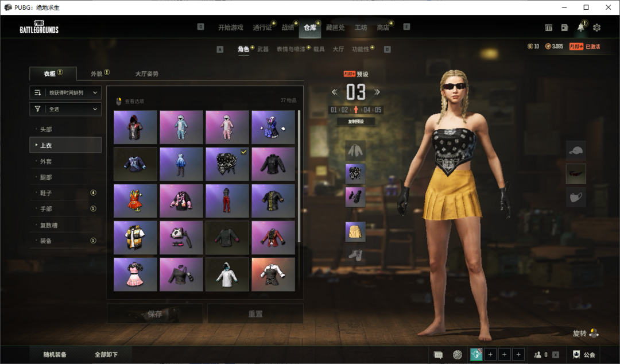The image size is (620, 364).
Task: Select the face mask slot
Action: pyautogui.click(x=576, y=197)
